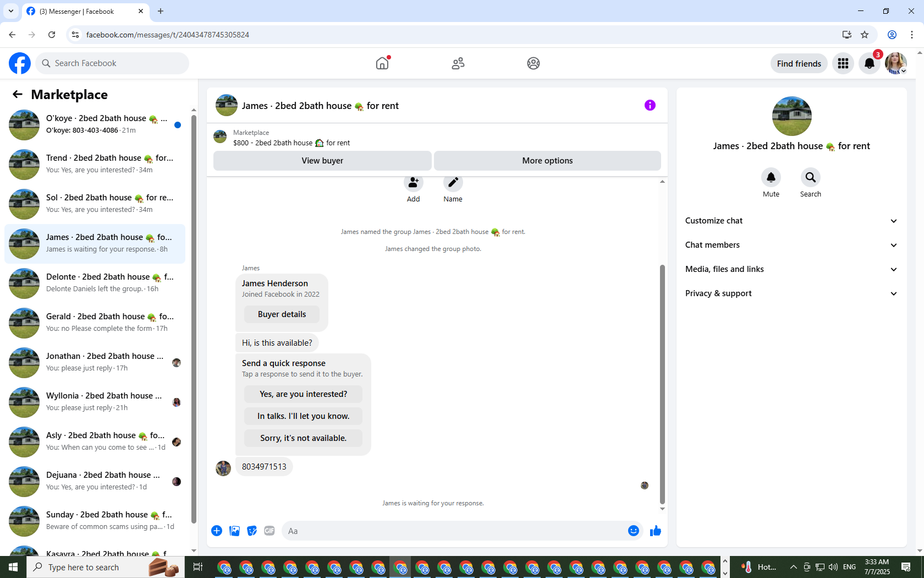Open the Groups icon in top navigation
Image resolution: width=924 pixels, height=578 pixels.
tap(533, 63)
